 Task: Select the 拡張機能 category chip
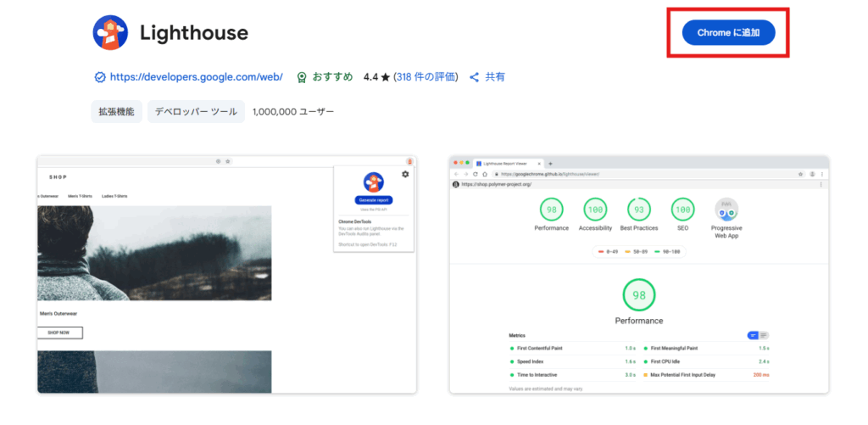coord(116,111)
